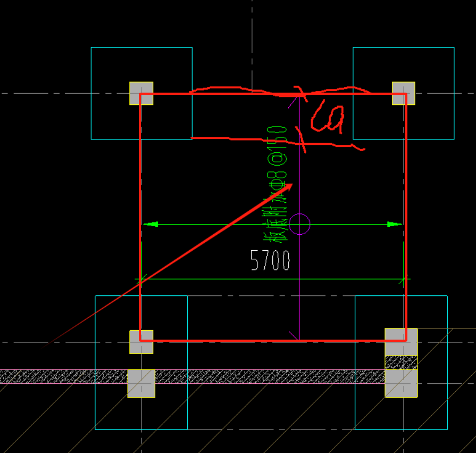Screen dimensions: 476x453
Task: Select the hatched block inside the tall gray column
Action: pos(401,363)
